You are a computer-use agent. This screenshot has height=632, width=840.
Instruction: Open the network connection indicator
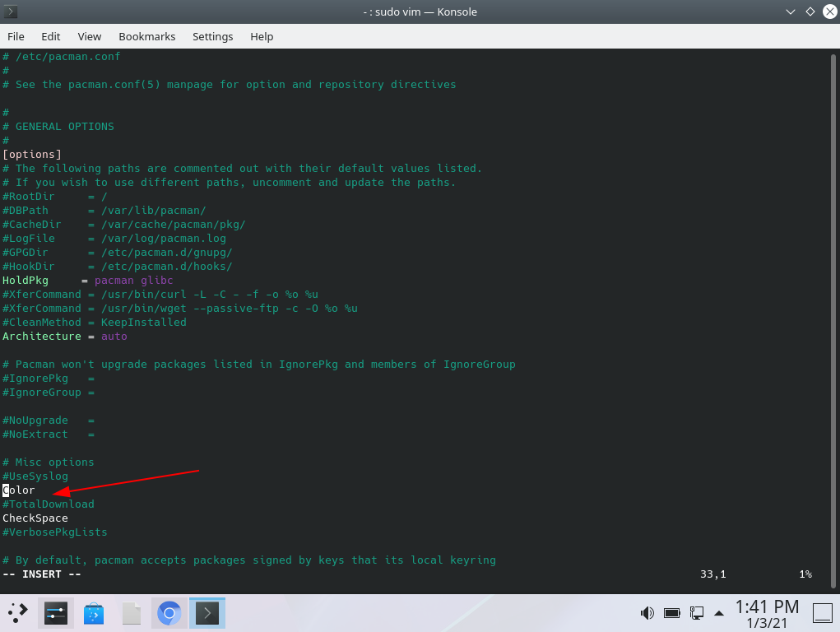(x=697, y=613)
